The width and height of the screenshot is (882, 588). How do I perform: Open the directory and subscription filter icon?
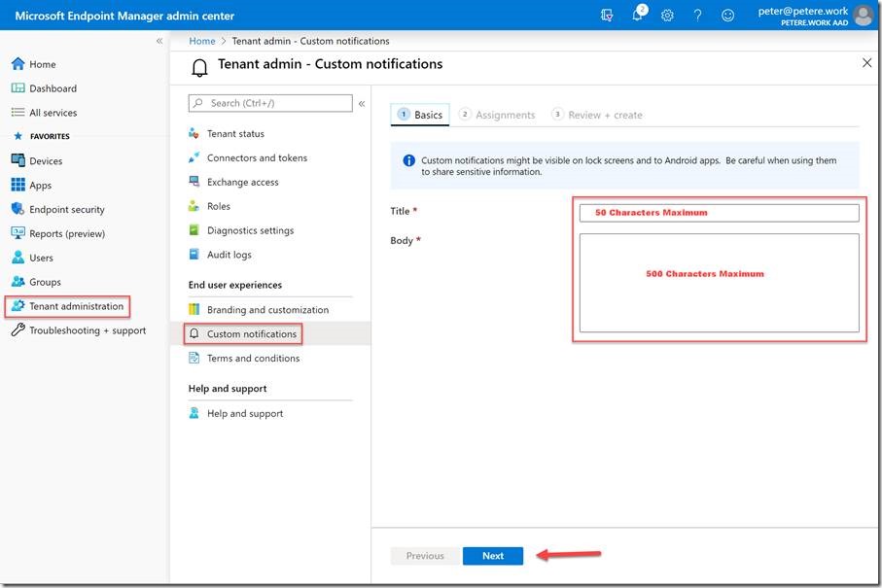point(608,16)
